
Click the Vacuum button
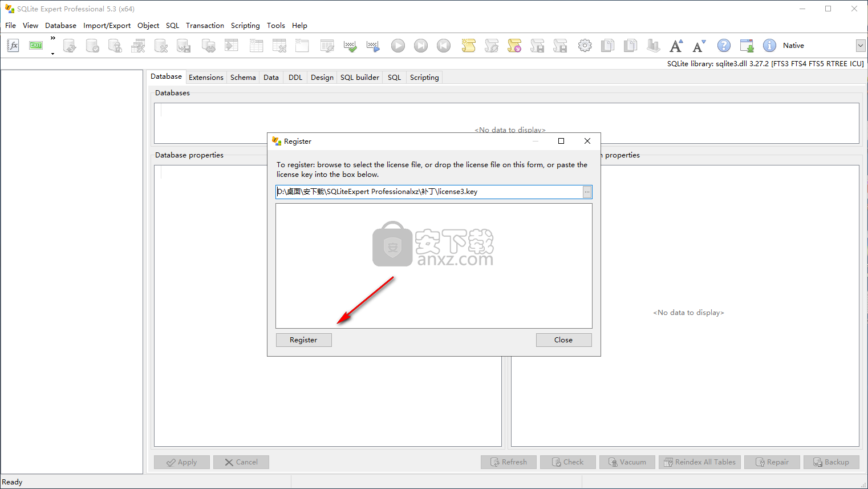coord(627,462)
